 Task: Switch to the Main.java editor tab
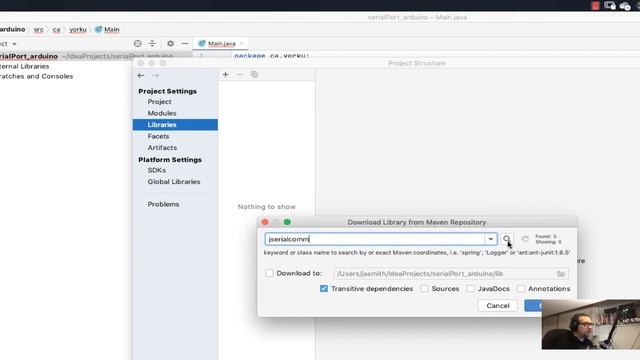[x=222, y=43]
